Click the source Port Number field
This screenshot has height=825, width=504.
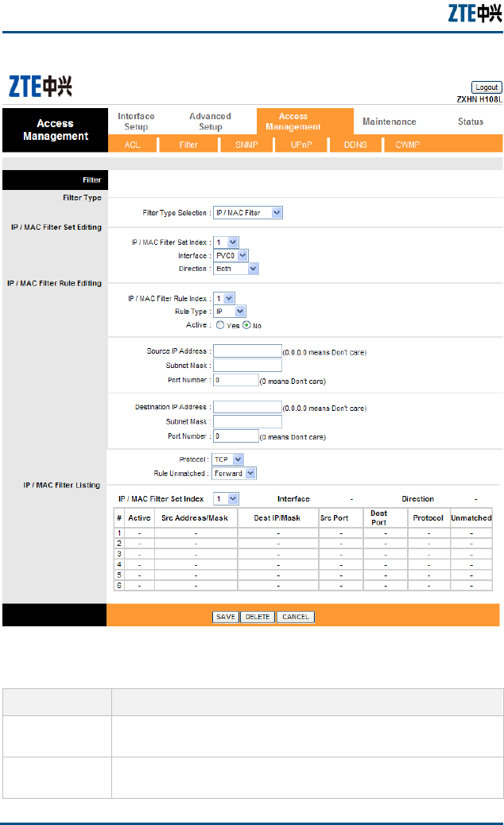point(235,380)
